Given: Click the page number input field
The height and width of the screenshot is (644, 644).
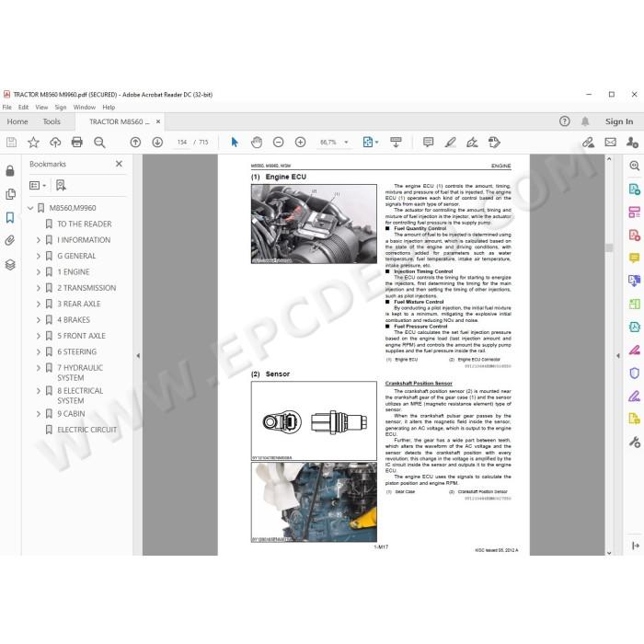Looking at the screenshot, I should [x=182, y=142].
